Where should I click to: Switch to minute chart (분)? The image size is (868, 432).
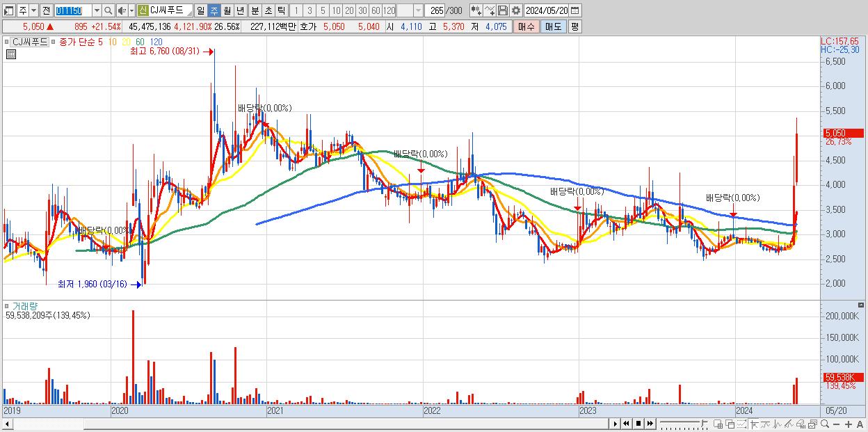[x=255, y=10]
